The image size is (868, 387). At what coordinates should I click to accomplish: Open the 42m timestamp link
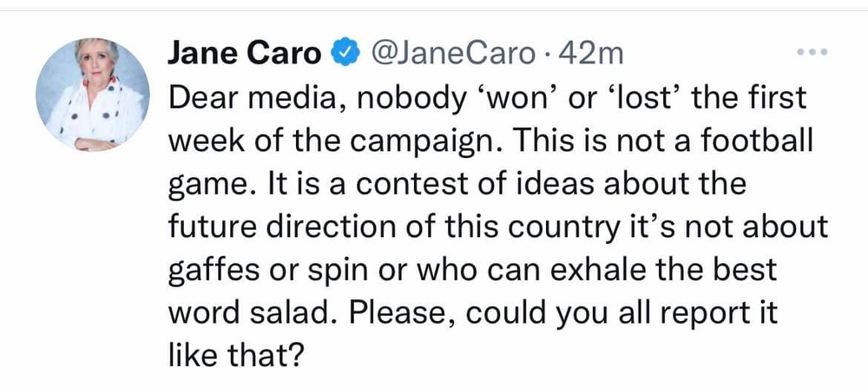[593, 54]
